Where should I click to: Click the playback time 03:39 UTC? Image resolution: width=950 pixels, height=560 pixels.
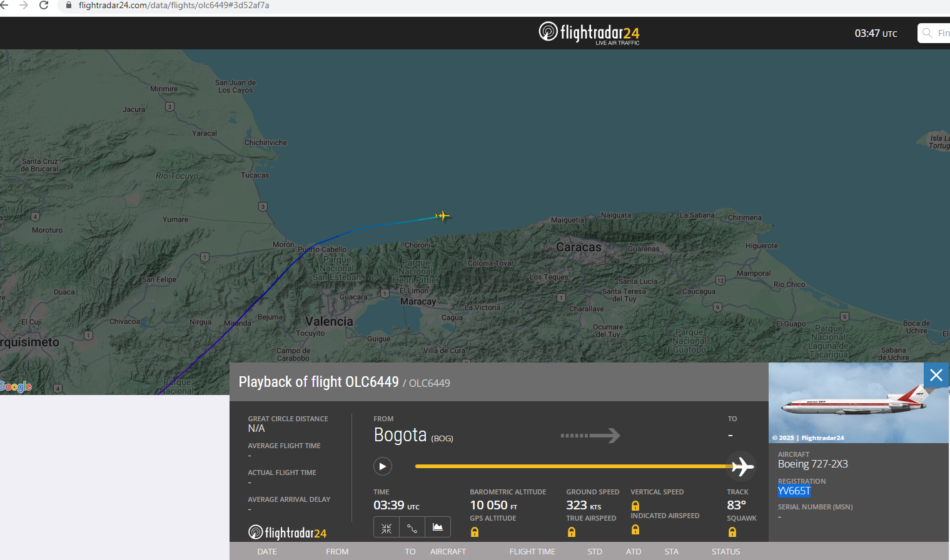click(397, 505)
